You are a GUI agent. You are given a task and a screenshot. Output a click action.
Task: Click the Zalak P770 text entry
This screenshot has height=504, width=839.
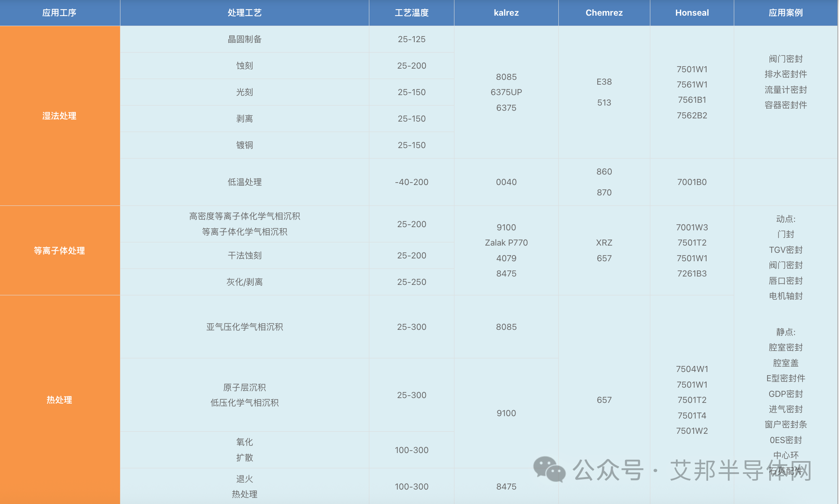pyautogui.click(x=506, y=243)
